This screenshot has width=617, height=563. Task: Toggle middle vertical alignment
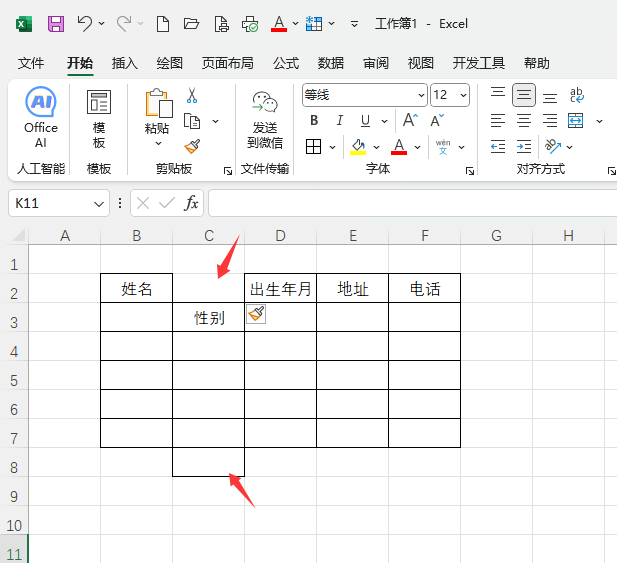click(524, 95)
